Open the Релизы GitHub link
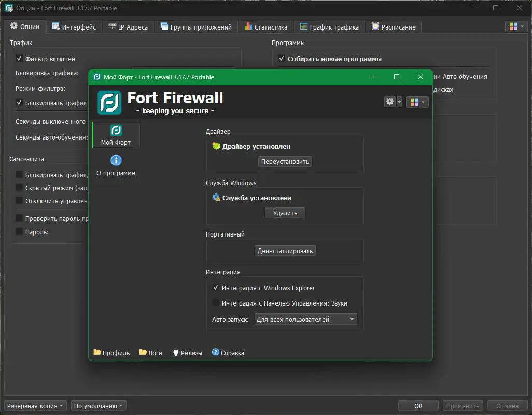The image size is (532, 415). tap(187, 353)
